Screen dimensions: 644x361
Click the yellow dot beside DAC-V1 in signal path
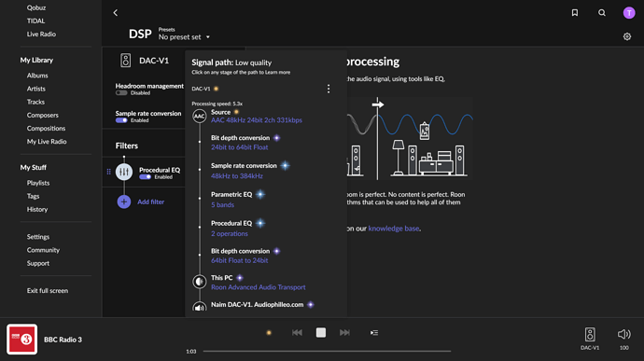(x=216, y=89)
